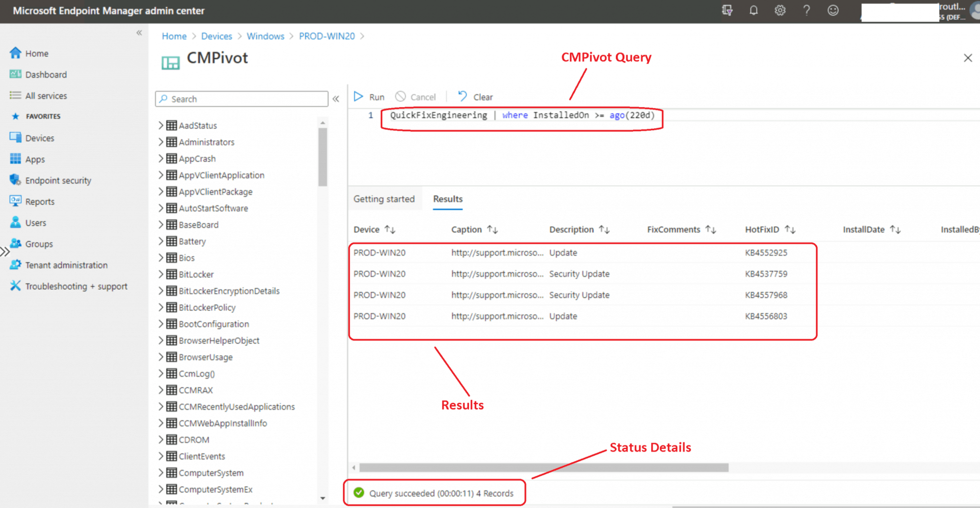Expand the AppCrash entity
This screenshot has height=508, width=980.
(161, 159)
